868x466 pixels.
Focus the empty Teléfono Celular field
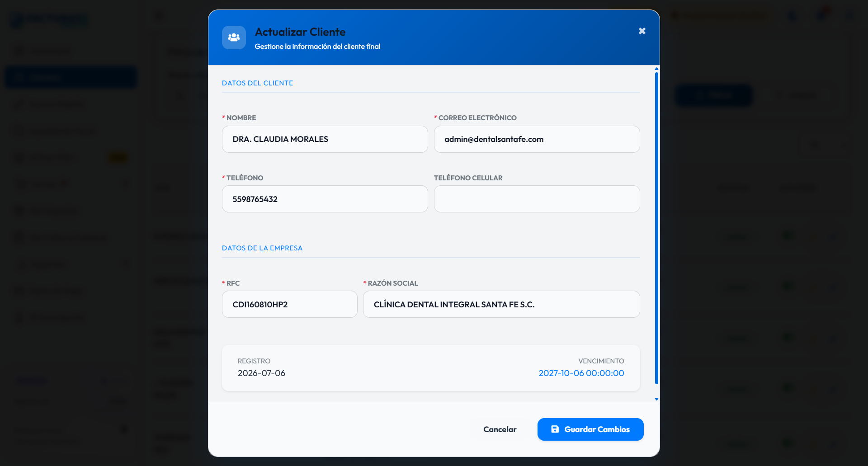click(x=537, y=199)
